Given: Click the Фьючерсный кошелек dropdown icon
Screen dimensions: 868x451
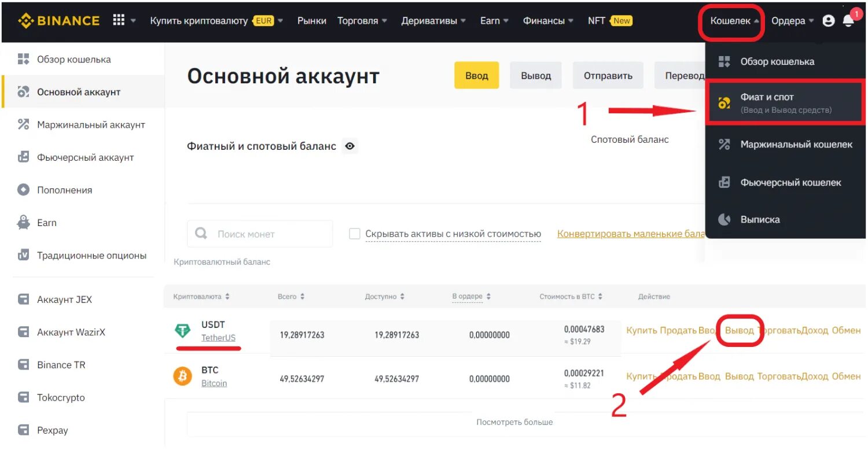Looking at the screenshot, I should pyautogui.click(x=724, y=183).
